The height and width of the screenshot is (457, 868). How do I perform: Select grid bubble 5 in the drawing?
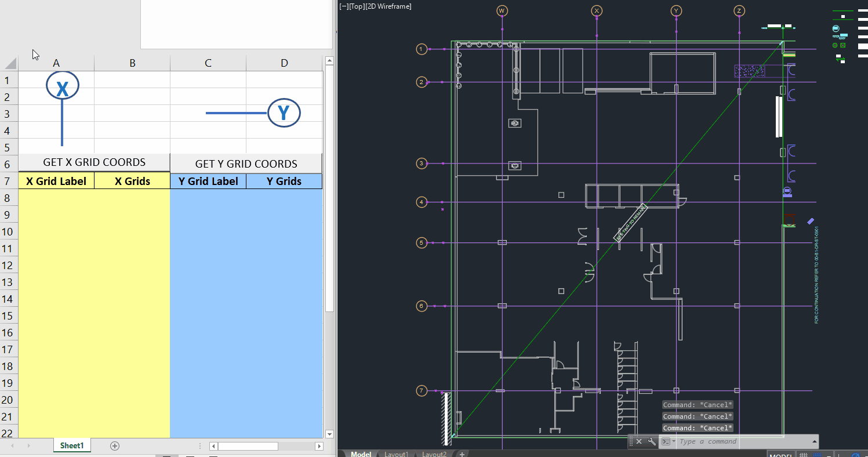422,242
